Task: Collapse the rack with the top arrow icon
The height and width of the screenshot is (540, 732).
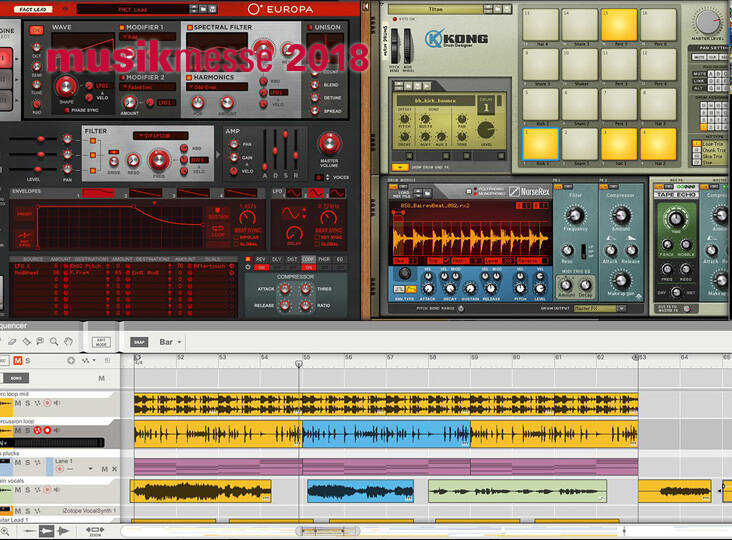Action: 366,7
